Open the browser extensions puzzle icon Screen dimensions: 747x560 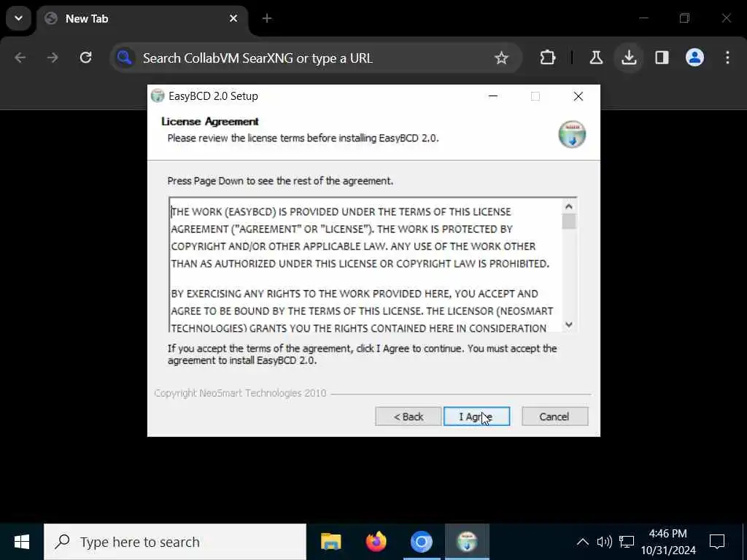548,58
